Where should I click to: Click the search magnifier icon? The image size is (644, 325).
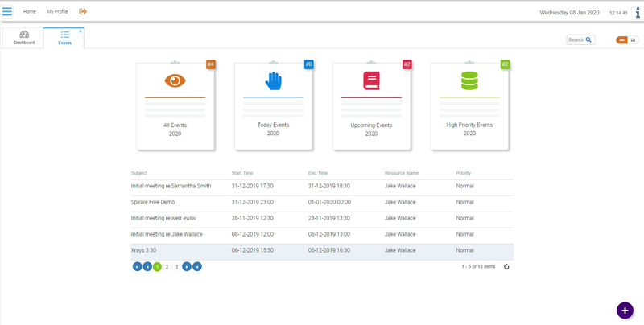pyautogui.click(x=588, y=39)
